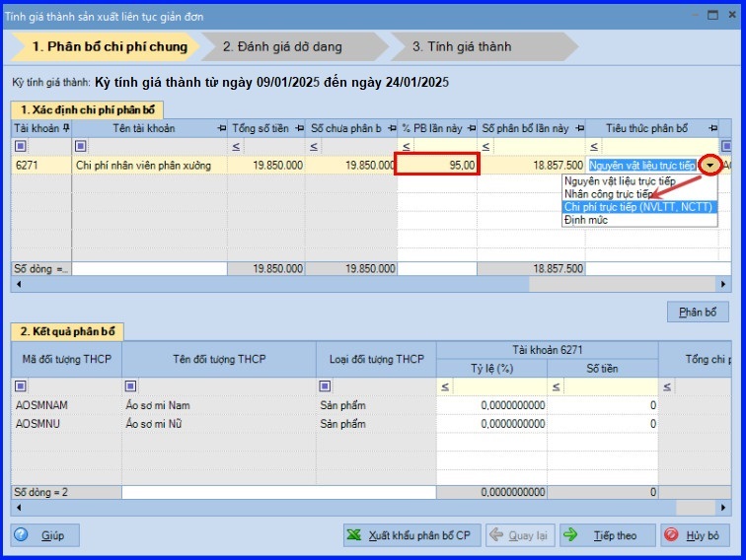
Task: Pin the Tài khoản column
Action: [x=65, y=128]
